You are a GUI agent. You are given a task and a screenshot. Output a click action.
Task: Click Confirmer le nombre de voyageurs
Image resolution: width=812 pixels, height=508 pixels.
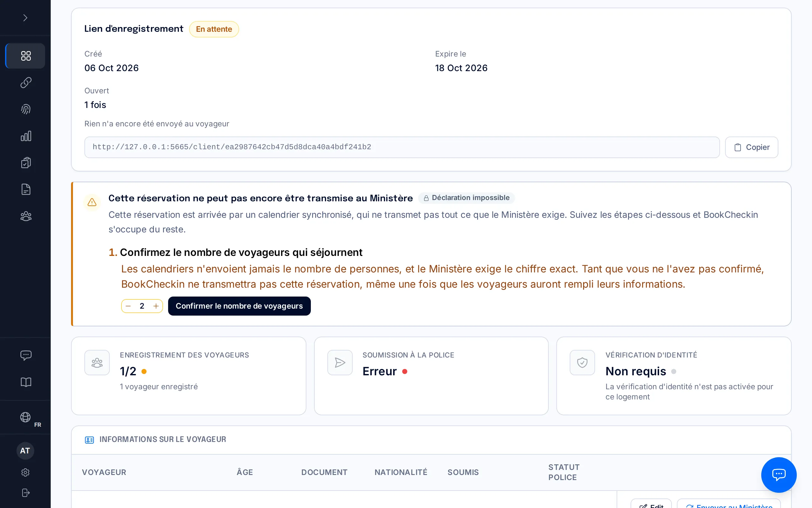pyautogui.click(x=239, y=306)
